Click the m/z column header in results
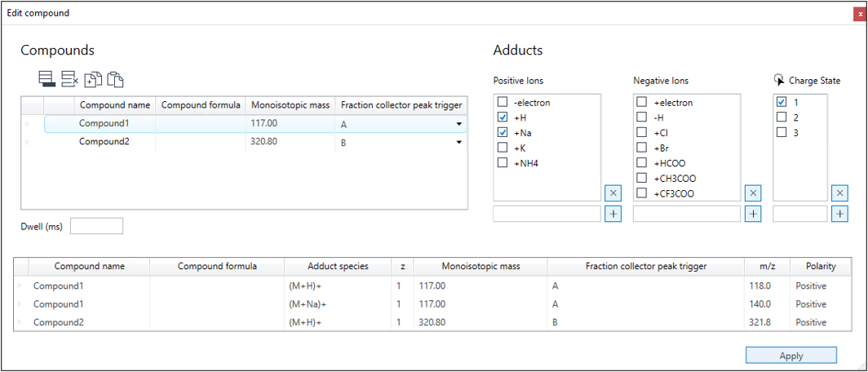 (765, 266)
